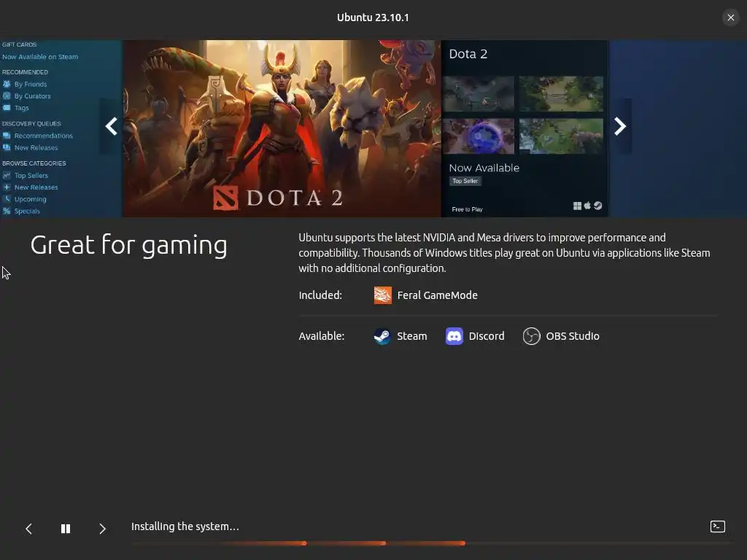747x560 pixels.
Task: Click Now Available on Steam link
Action: pos(40,57)
